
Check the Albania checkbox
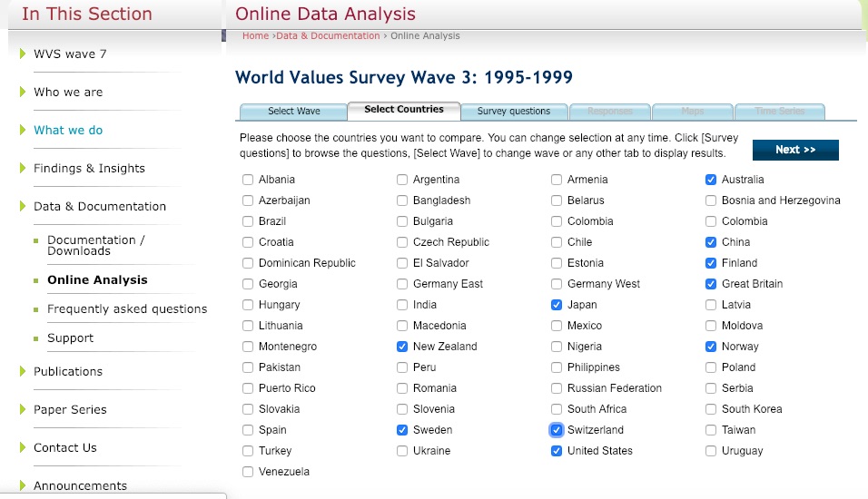[x=248, y=180]
